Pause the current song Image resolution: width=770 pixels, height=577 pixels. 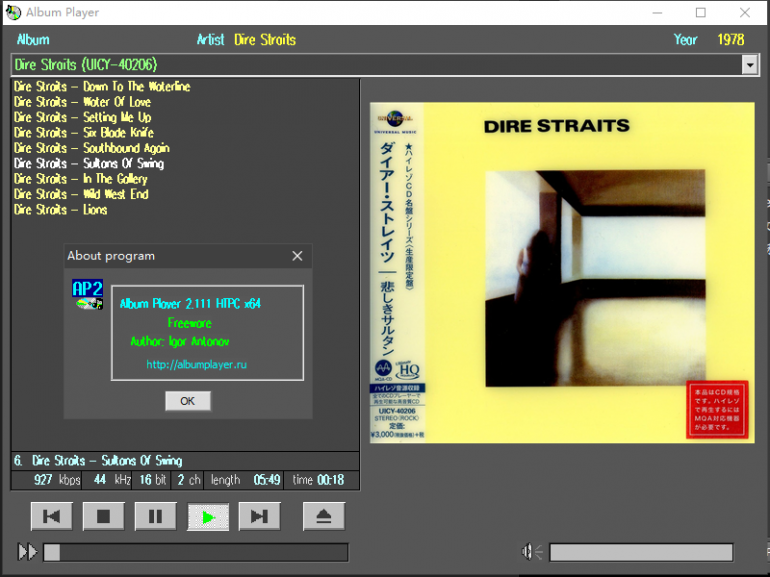155,516
